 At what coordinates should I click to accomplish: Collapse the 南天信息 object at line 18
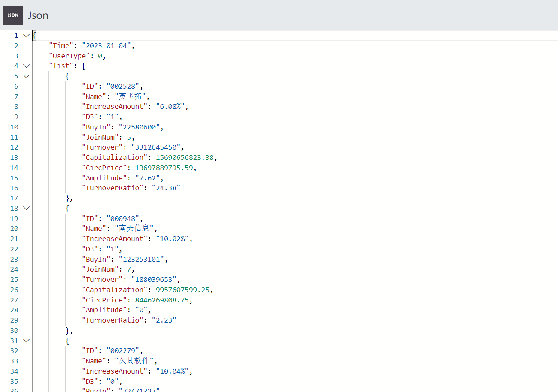pyautogui.click(x=26, y=208)
